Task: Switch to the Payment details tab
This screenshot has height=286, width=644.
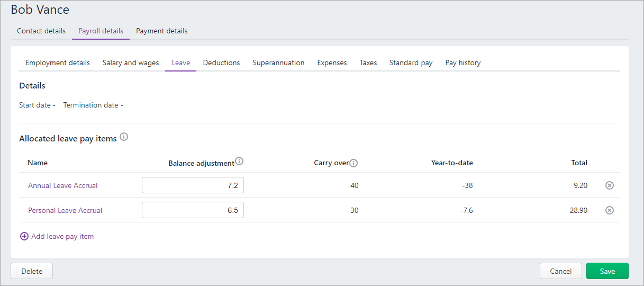Action: (161, 31)
